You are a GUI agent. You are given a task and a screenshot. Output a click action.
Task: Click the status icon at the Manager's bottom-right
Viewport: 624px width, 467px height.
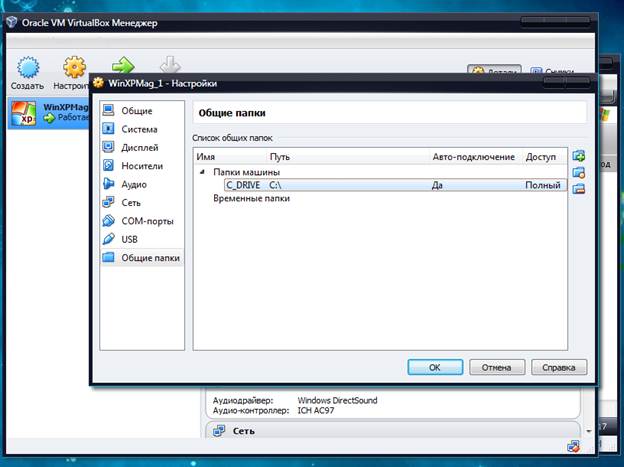click(573, 446)
